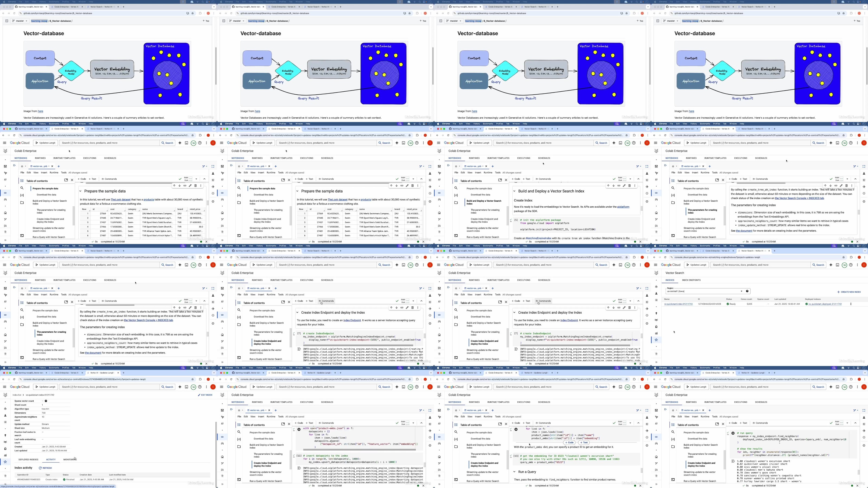Click Search button on Vector Search page
This screenshot has width=868, height=488.
[x=818, y=265]
